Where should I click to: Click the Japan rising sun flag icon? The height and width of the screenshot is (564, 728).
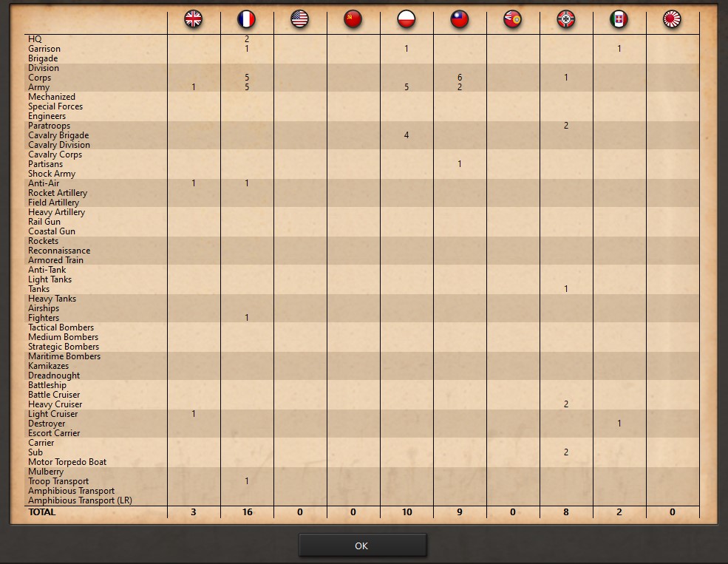(x=672, y=19)
